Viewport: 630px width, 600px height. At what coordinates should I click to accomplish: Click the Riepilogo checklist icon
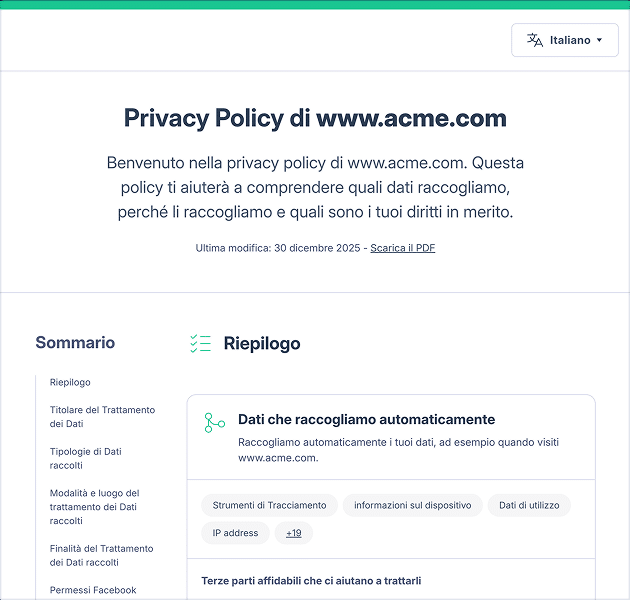(200, 344)
